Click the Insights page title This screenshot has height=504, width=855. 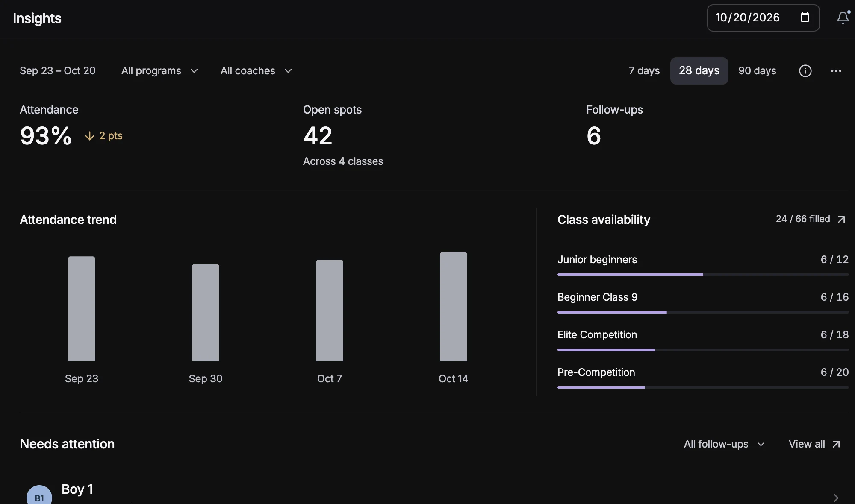point(37,18)
